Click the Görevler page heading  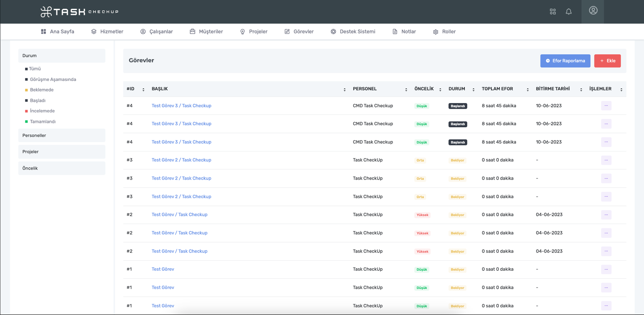click(141, 60)
